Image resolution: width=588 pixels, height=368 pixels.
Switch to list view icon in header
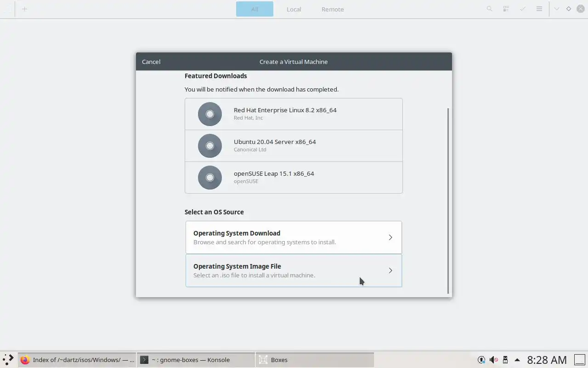[506, 9]
